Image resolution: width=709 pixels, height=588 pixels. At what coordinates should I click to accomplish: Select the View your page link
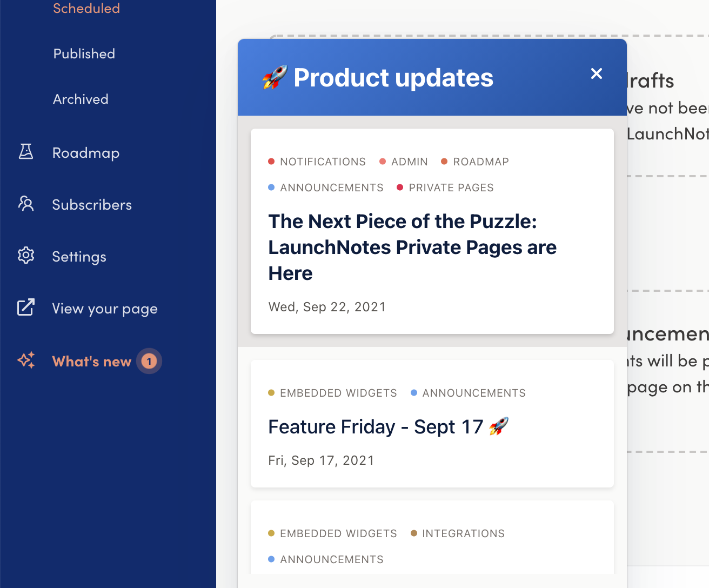105,309
